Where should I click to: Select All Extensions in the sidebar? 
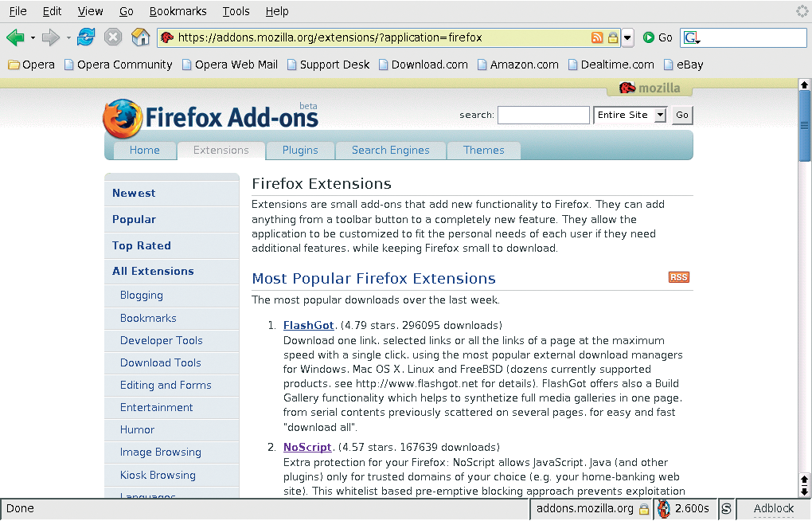[x=171, y=272]
